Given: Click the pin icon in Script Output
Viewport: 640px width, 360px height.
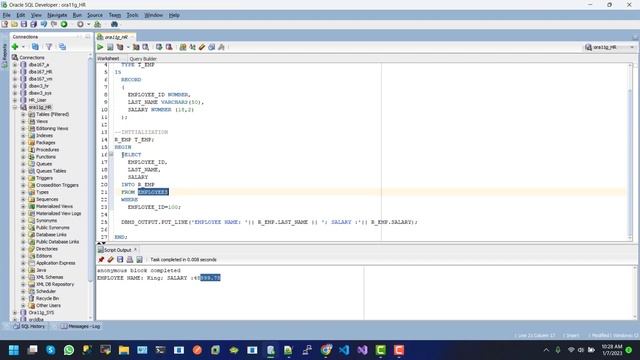Looking at the screenshot, I should tap(101, 260).
